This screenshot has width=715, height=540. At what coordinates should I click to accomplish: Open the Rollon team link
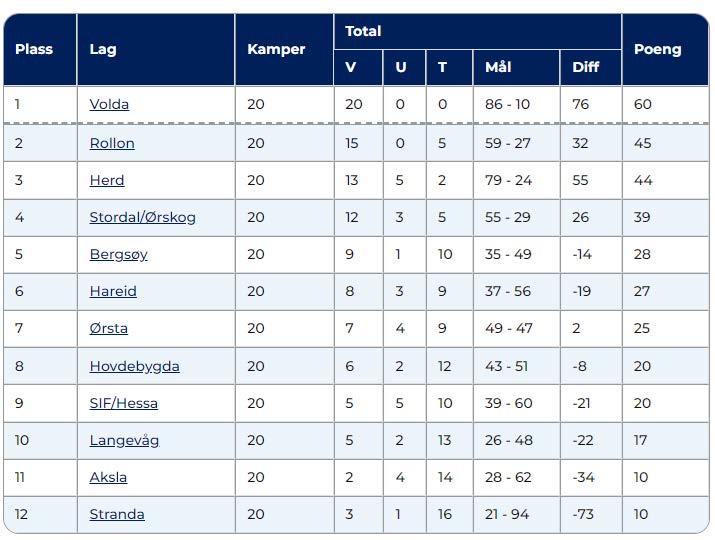click(112, 143)
